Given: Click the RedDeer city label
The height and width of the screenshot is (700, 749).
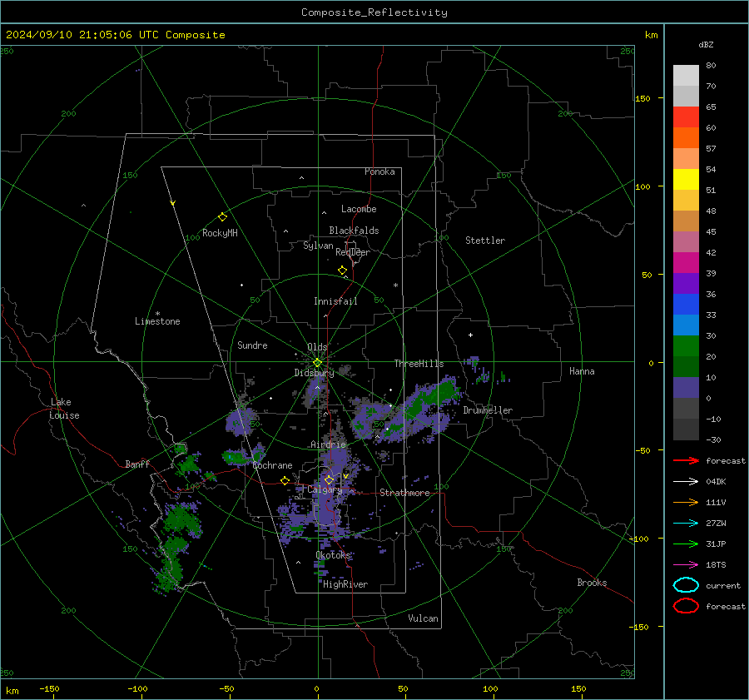Looking at the screenshot, I should click(x=353, y=252).
